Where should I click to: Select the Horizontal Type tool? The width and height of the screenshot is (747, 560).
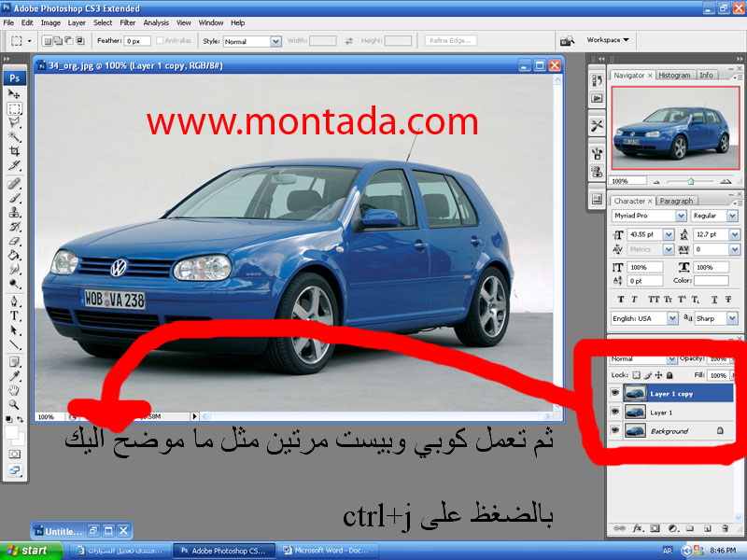15,315
